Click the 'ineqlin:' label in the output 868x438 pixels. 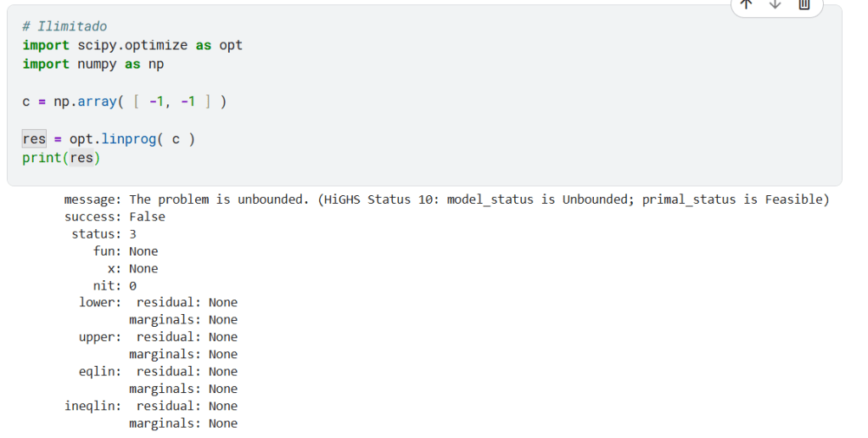click(x=93, y=406)
